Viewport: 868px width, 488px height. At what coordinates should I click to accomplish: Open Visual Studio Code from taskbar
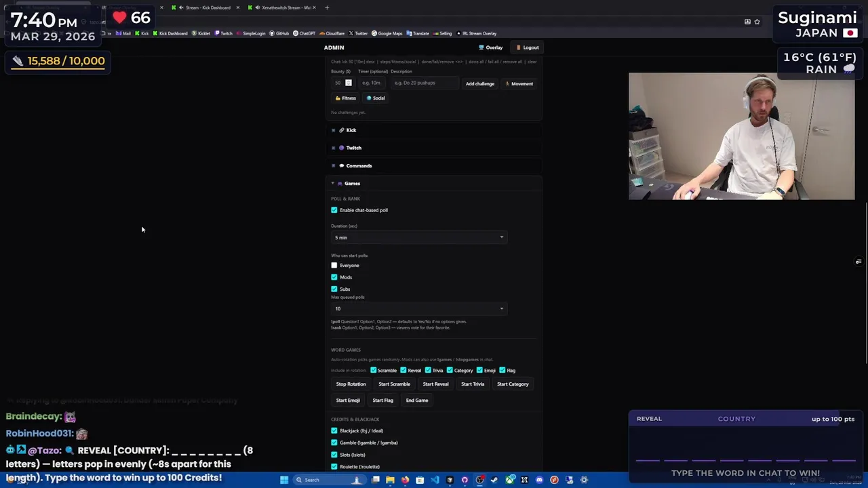(435, 480)
